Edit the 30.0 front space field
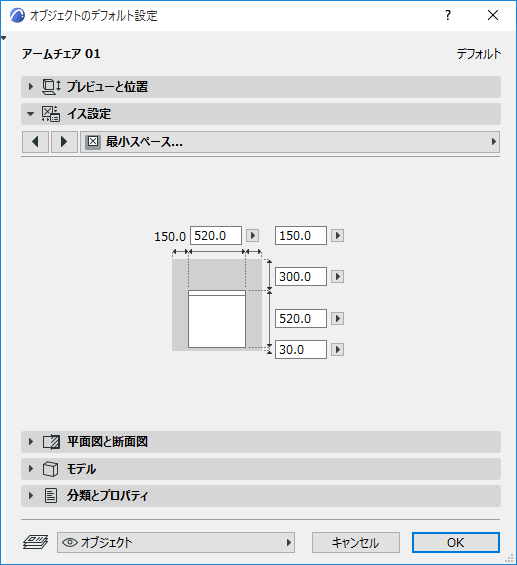517x565 pixels. coord(301,349)
